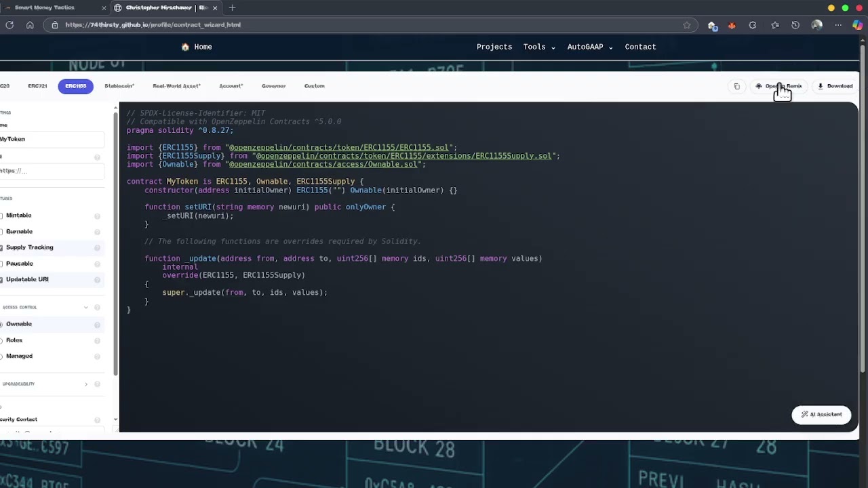Click the Open in Remix button

pyautogui.click(x=778, y=86)
